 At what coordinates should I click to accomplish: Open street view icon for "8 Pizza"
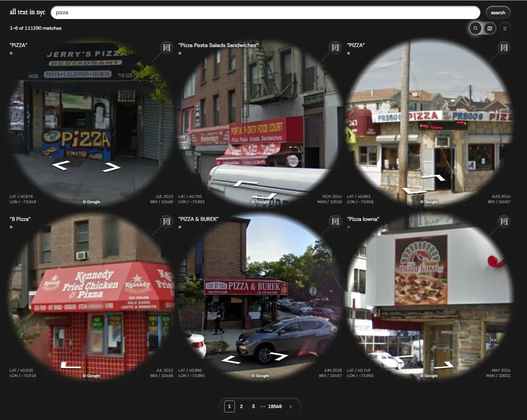click(x=166, y=222)
